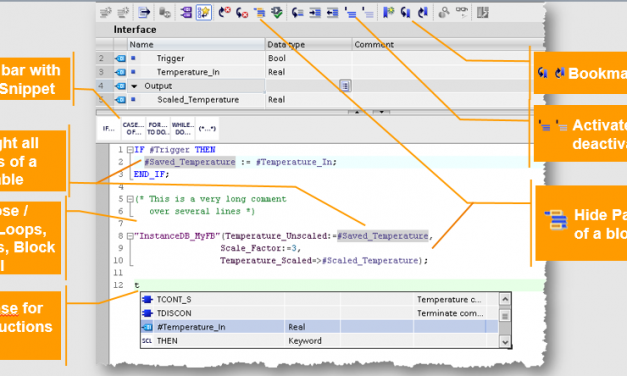Place cursor on code line 12
This screenshot has width=627, height=376.
pyautogui.click(x=339, y=285)
